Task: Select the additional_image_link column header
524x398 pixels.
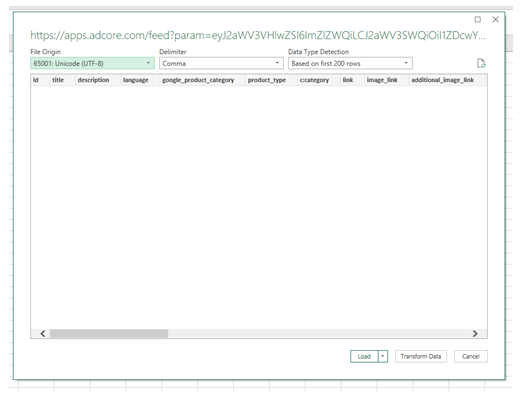Action: tap(442, 80)
